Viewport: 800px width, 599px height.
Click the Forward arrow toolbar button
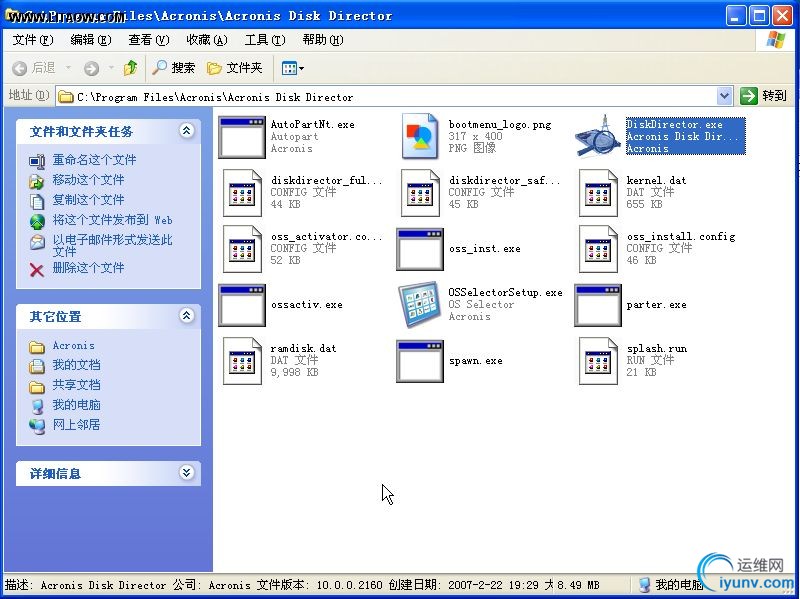pos(92,68)
